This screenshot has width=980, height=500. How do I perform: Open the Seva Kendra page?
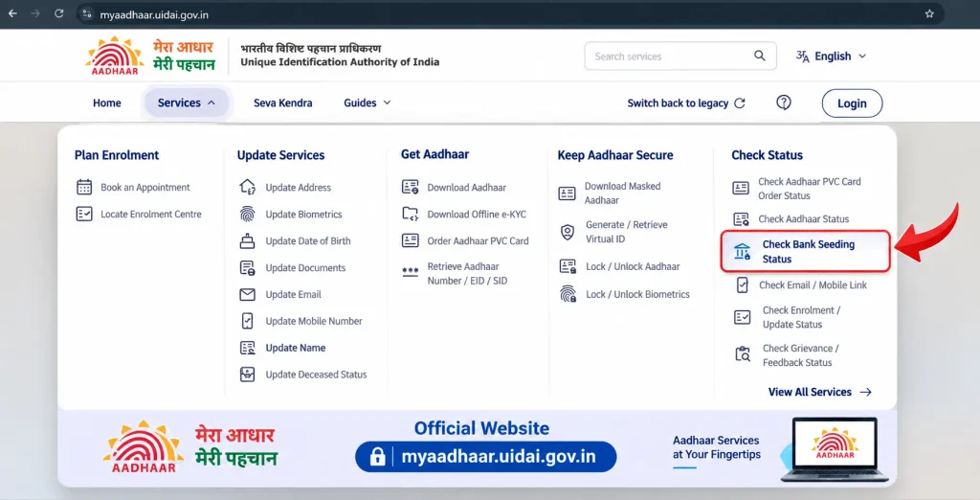(x=283, y=102)
